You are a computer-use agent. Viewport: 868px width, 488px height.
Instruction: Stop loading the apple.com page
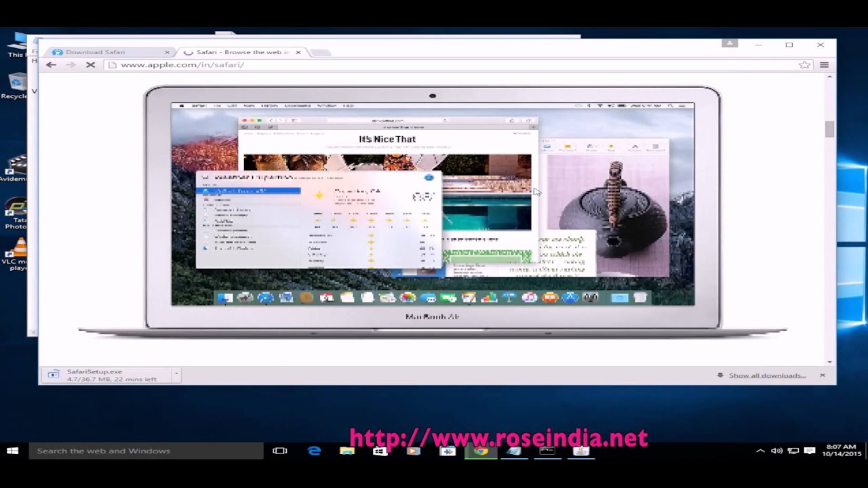click(90, 65)
